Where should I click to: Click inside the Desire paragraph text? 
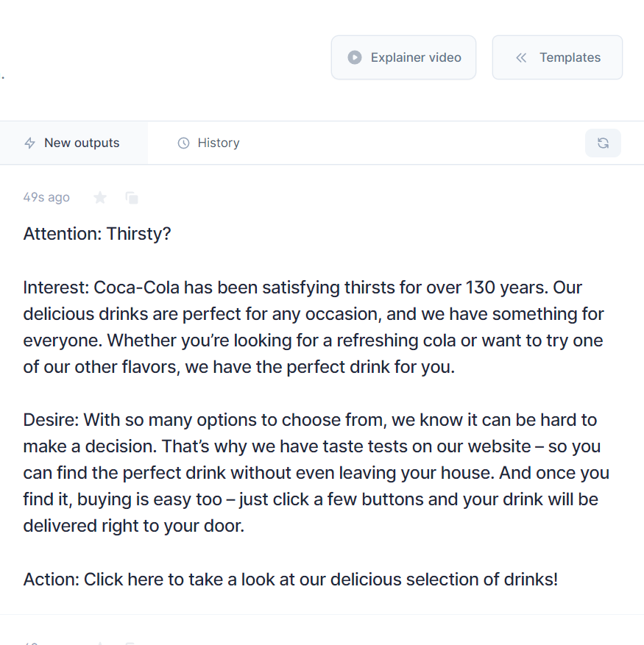point(316,473)
